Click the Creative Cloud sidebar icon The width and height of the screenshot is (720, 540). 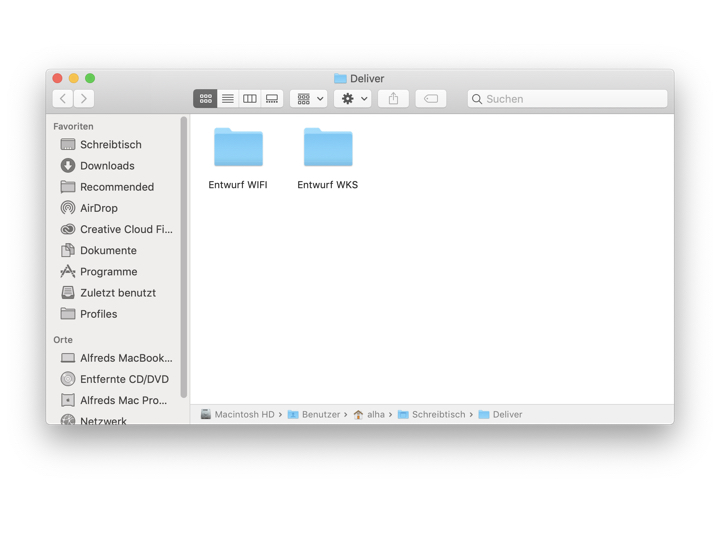coord(68,229)
